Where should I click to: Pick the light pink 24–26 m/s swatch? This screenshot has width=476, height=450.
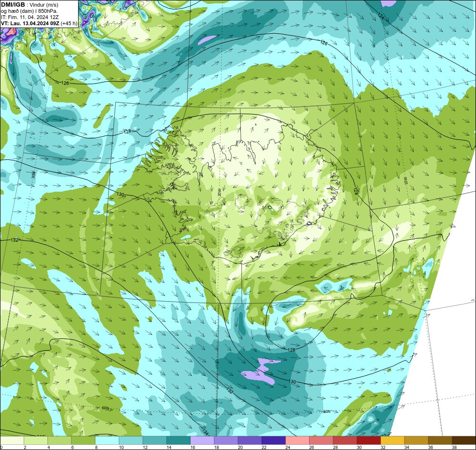click(297, 440)
